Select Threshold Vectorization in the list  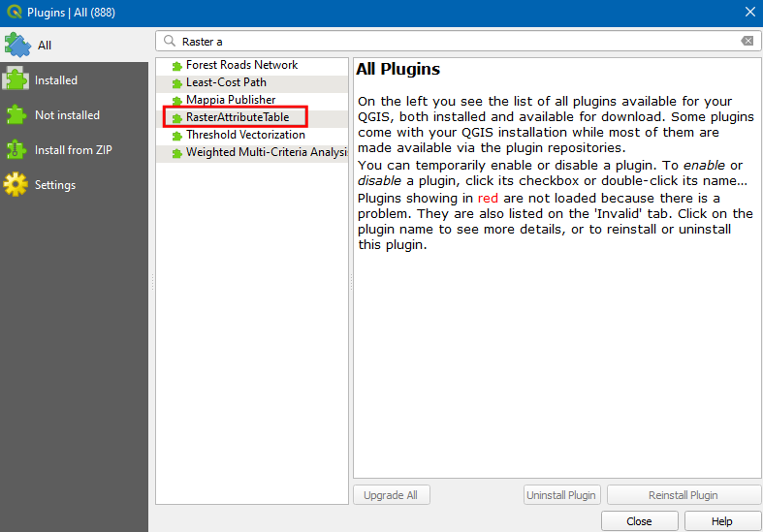coord(245,136)
